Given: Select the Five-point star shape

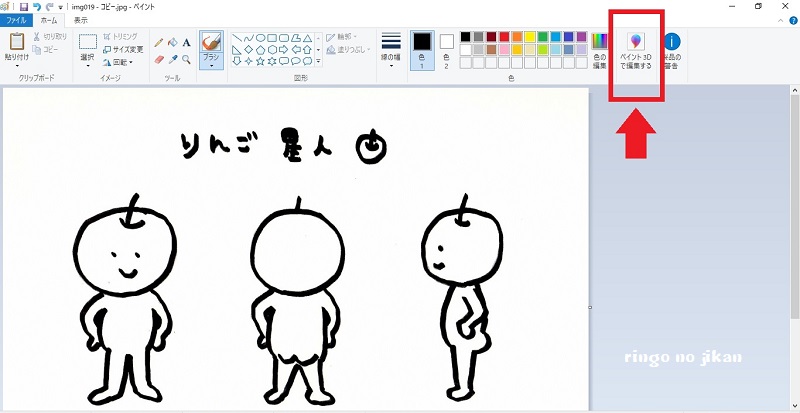Looking at the screenshot, I should [x=260, y=62].
